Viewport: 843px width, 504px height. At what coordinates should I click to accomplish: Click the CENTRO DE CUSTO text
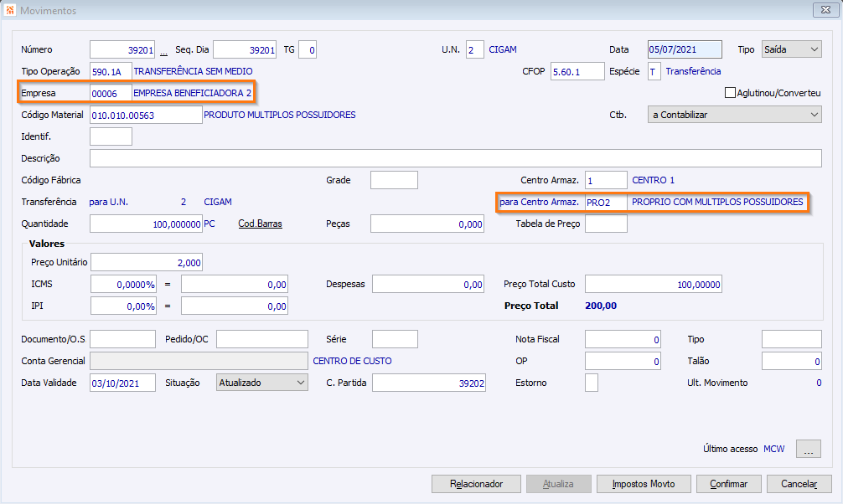point(352,361)
